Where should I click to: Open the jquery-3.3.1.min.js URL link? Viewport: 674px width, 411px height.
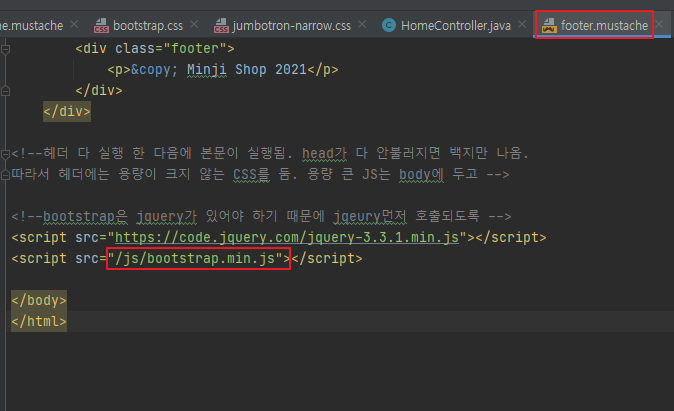287,238
